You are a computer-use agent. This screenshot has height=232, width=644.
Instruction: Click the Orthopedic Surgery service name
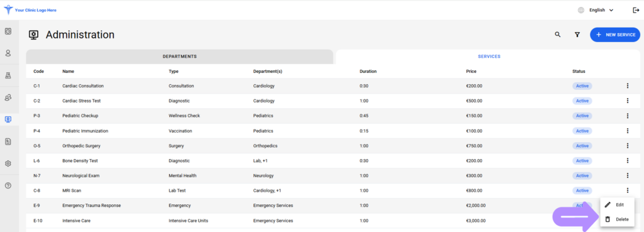click(81, 145)
